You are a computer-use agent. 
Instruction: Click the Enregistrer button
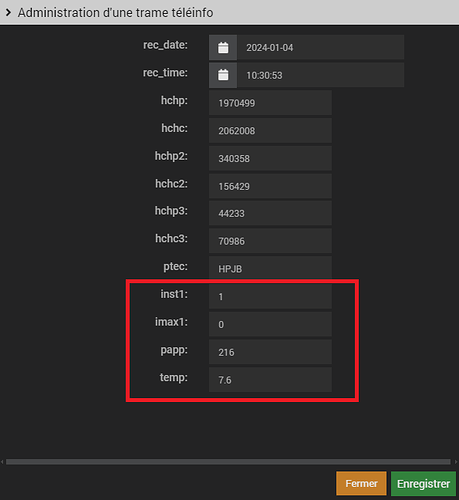click(x=423, y=484)
